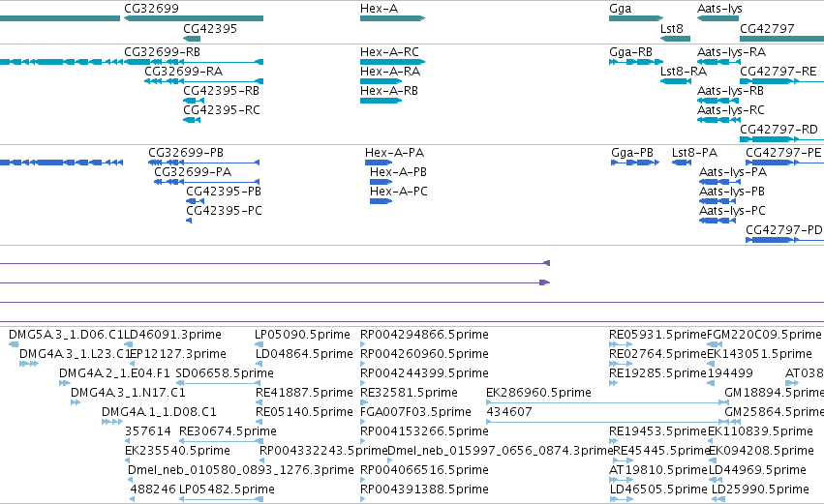Screen dimensions: 824x504
Task: Select EST label RE05931.5prime
Action: tap(657, 335)
